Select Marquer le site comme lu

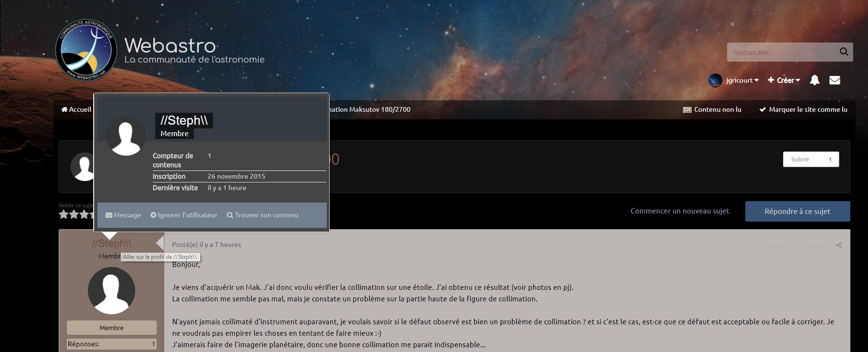coord(804,109)
